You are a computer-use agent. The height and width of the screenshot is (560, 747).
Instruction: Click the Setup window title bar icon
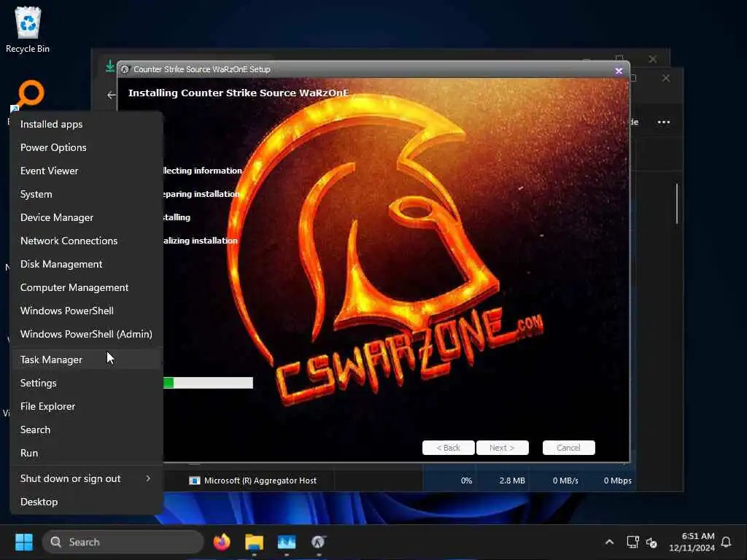(125, 69)
